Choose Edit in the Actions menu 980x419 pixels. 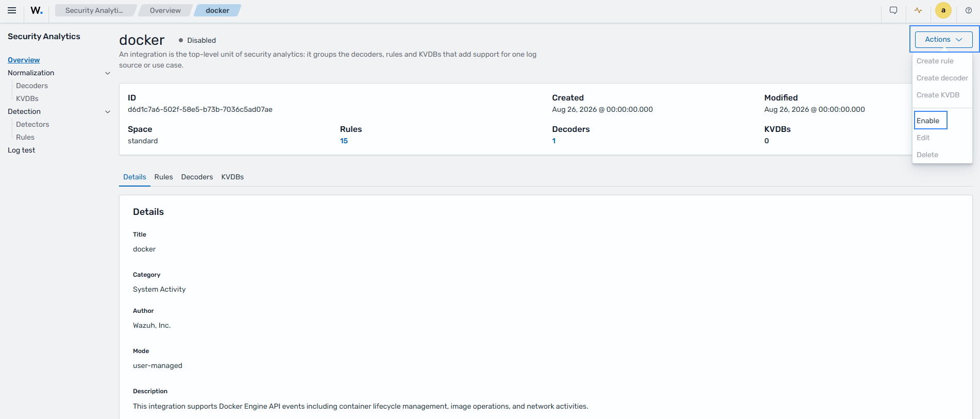pos(923,138)
